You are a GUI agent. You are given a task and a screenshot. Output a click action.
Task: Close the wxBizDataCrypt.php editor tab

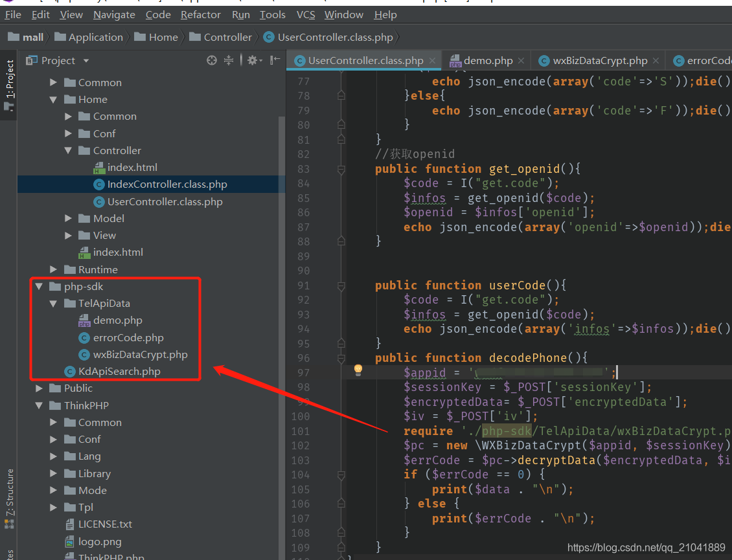[656, 61]
